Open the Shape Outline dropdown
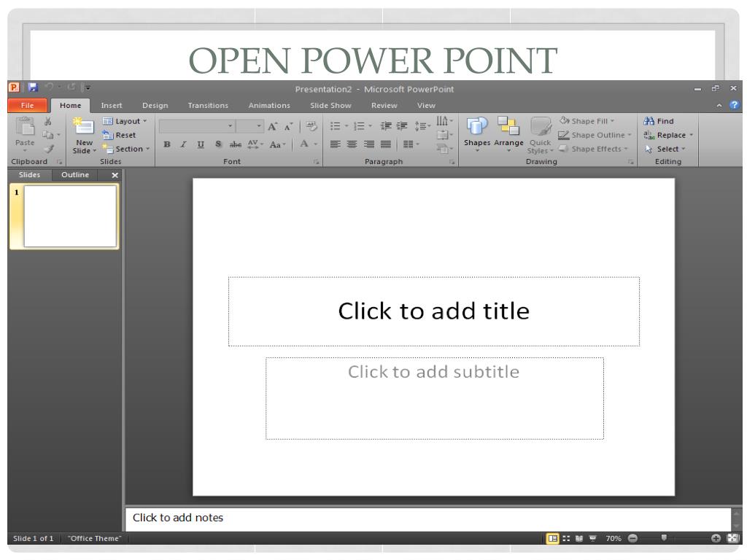This screenshot has width=747, height=560. [595, 135]
